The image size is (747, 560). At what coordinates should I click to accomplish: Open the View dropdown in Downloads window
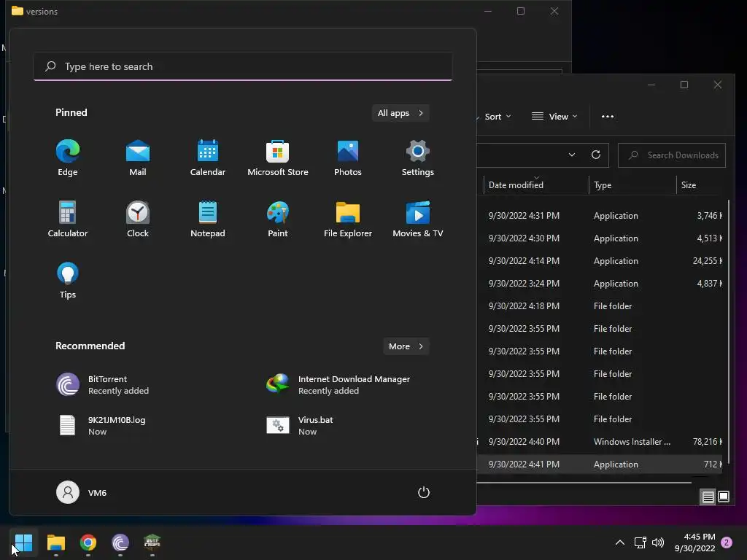(554, 117)
